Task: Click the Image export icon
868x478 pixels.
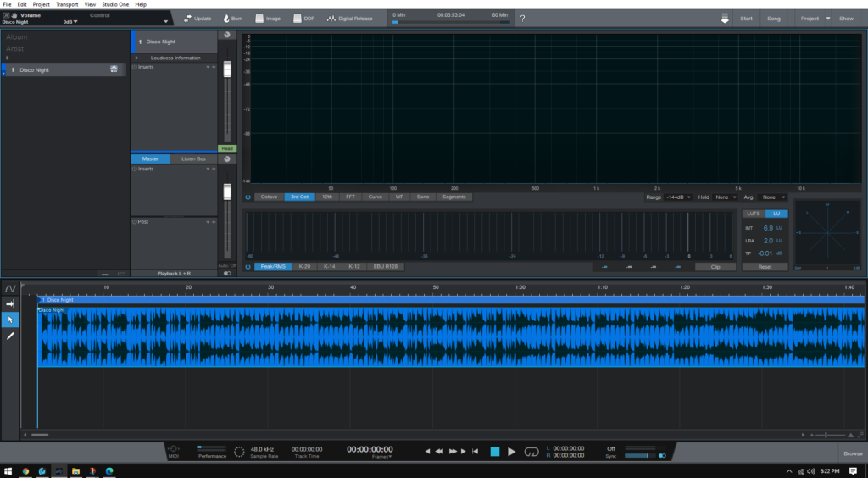Action: pyautogui.click(x=259, y=19)
